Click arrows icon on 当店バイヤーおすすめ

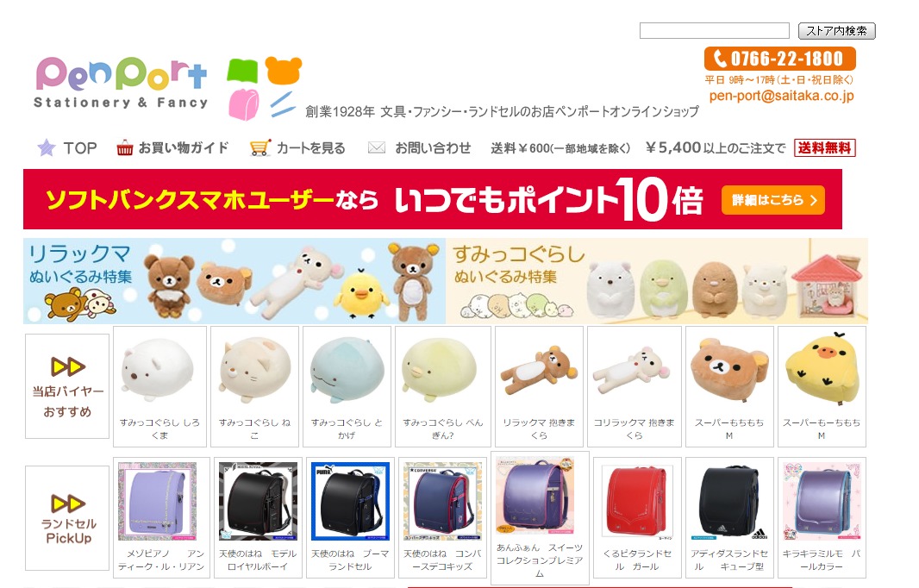[67, 366]
